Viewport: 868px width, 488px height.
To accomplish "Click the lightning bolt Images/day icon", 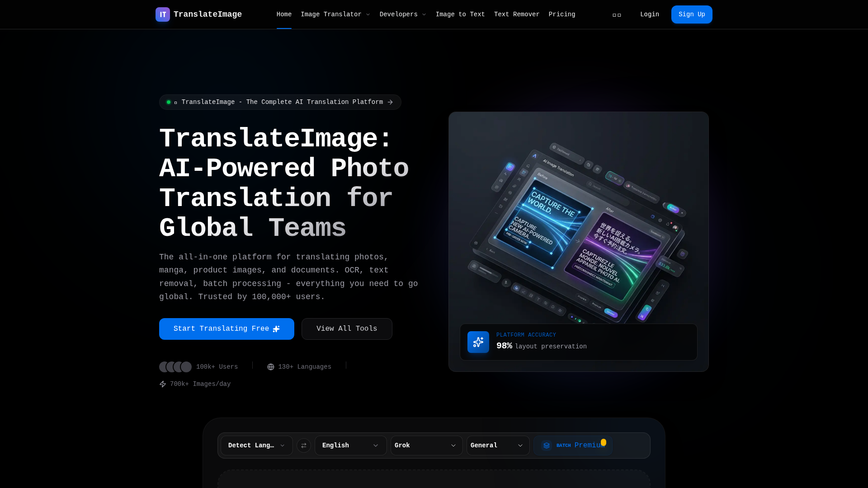I will (x=163, y=384).
